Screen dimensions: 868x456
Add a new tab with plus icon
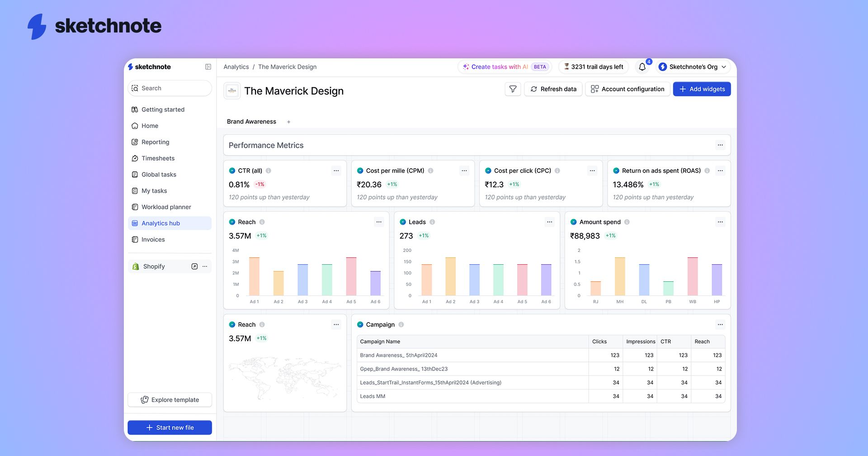pyautogui.click(x=288, y=122)
